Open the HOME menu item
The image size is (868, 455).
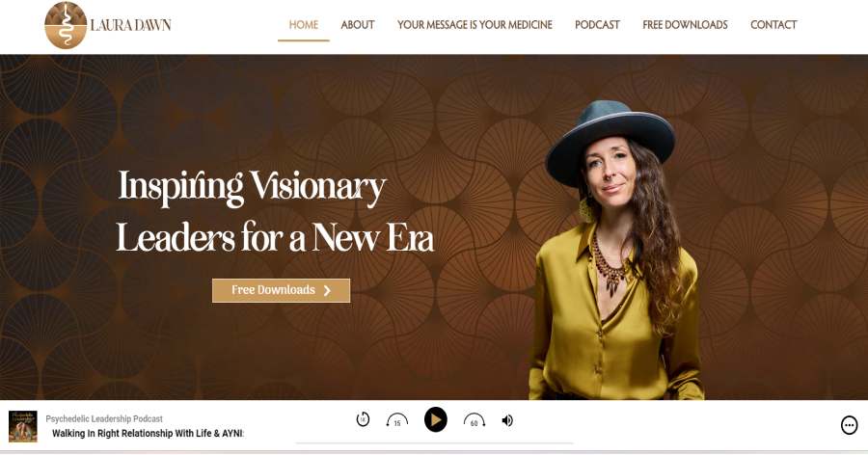(x=304, y=25)
